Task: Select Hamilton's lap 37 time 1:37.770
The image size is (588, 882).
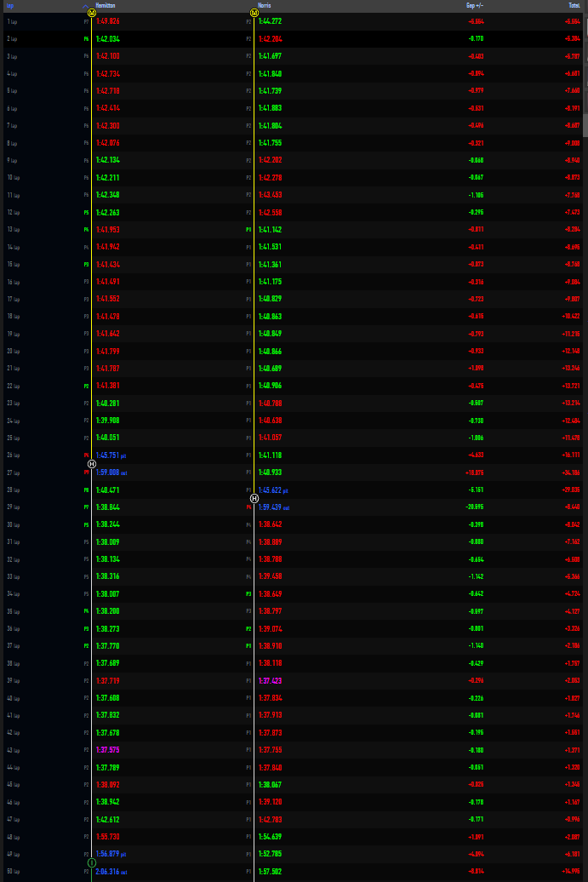Action: point(108,645)
